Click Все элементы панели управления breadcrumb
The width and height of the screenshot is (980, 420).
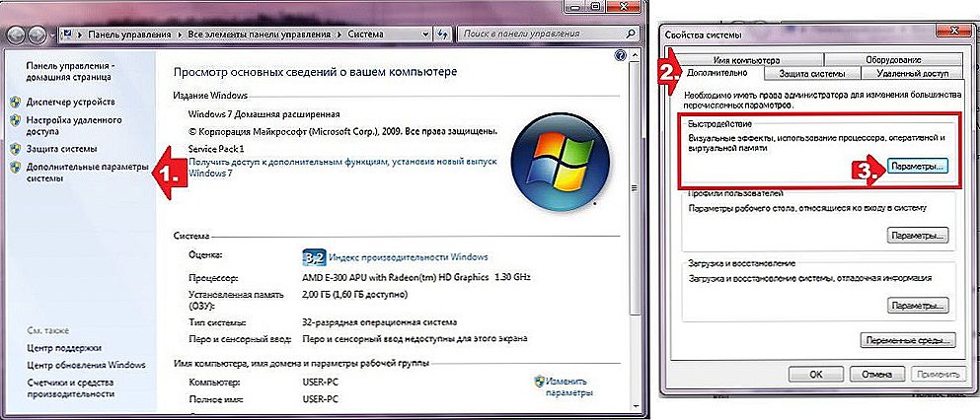(x=260, y=35)
